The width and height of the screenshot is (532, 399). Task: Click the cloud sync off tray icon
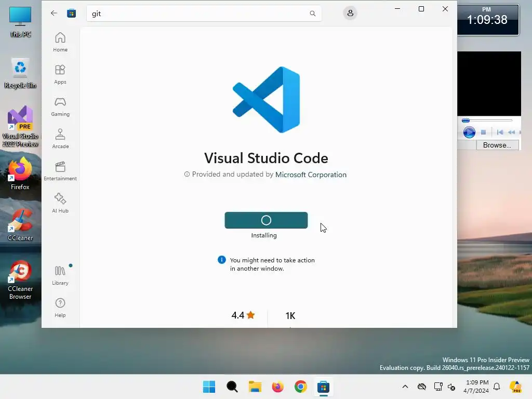point(422,387)
